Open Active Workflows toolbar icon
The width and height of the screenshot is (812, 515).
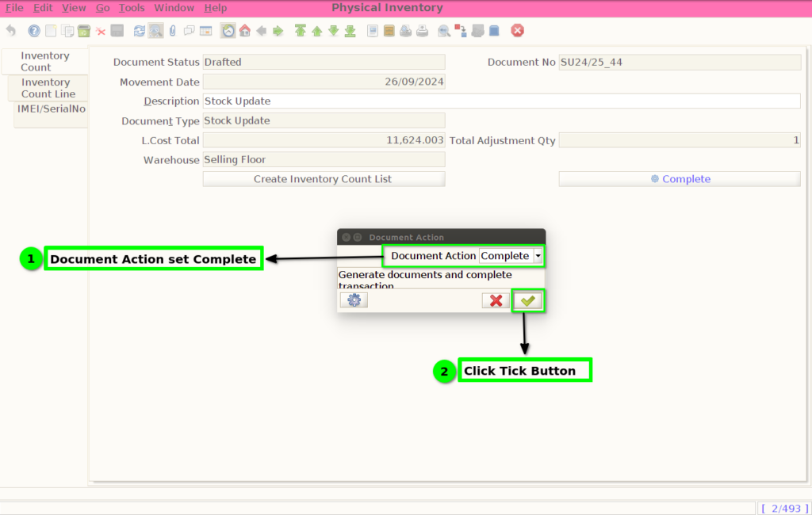[461, 31]
